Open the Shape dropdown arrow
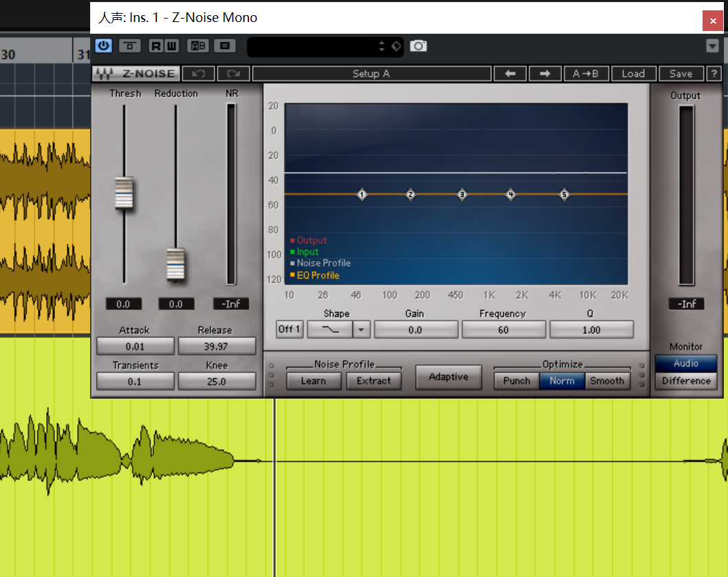 pyautogui.click(x=361, y=329)
